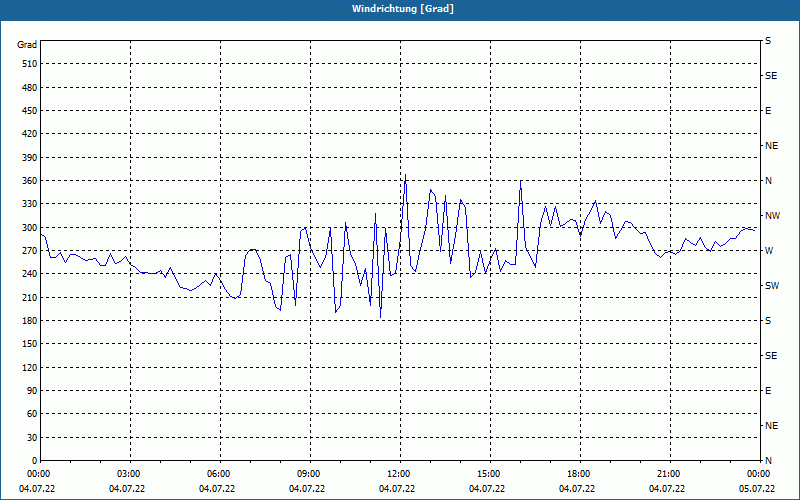Click the SW compass direction label
This screenshot has width=800, height=500.
[772, 286]
